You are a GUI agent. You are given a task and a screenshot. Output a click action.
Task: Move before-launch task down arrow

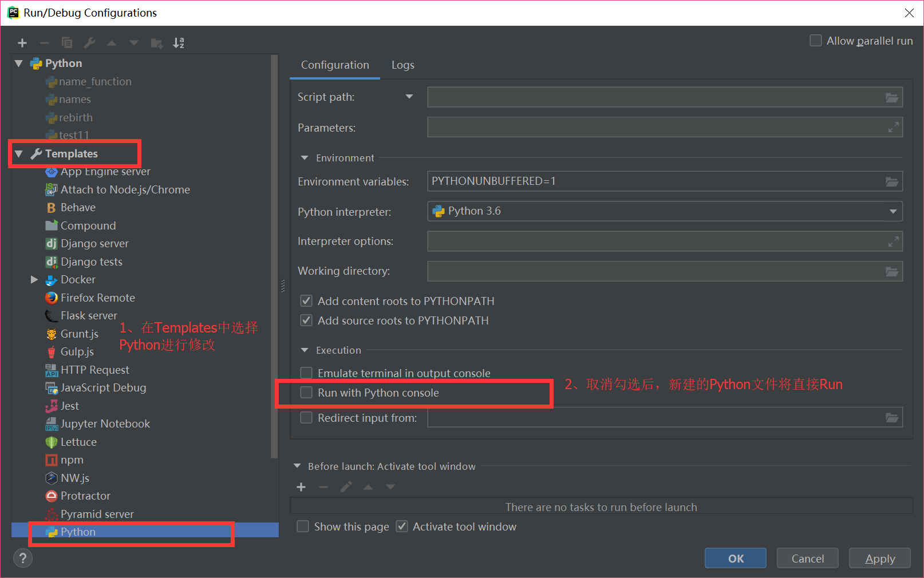[390, 487]
